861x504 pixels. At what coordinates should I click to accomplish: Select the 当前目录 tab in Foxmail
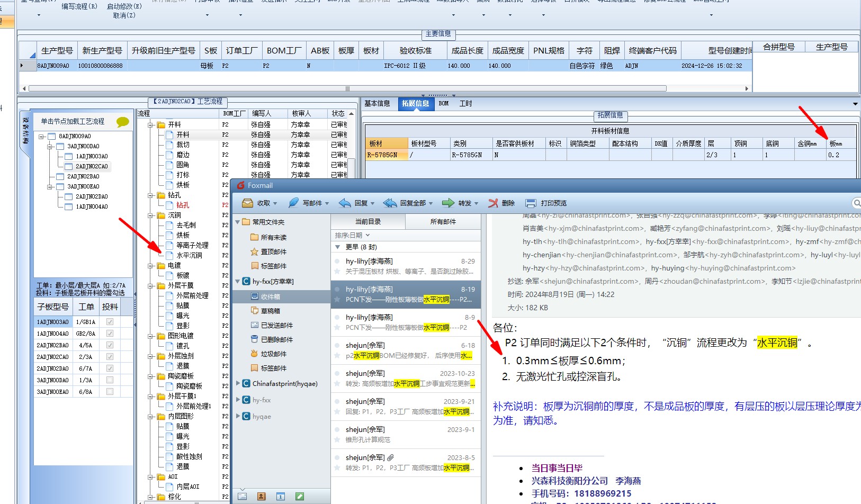pyautogui.click(x=368, y=222)
